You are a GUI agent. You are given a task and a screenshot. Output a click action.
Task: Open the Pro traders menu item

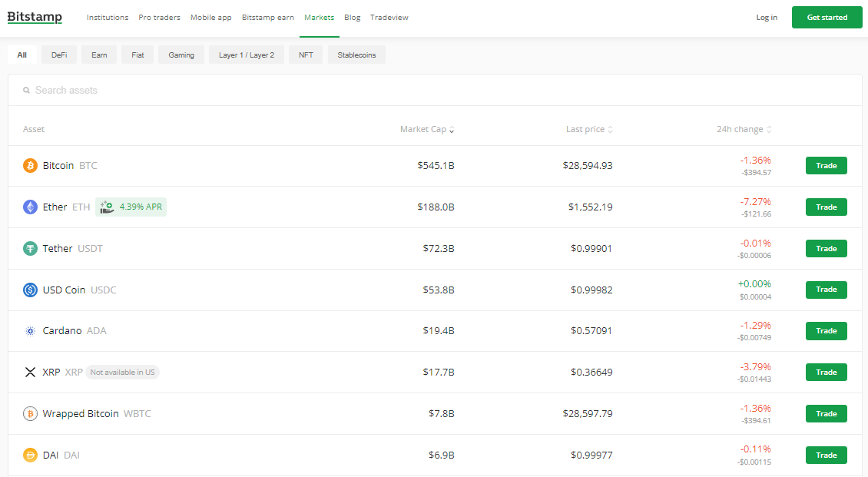point(160,17)
